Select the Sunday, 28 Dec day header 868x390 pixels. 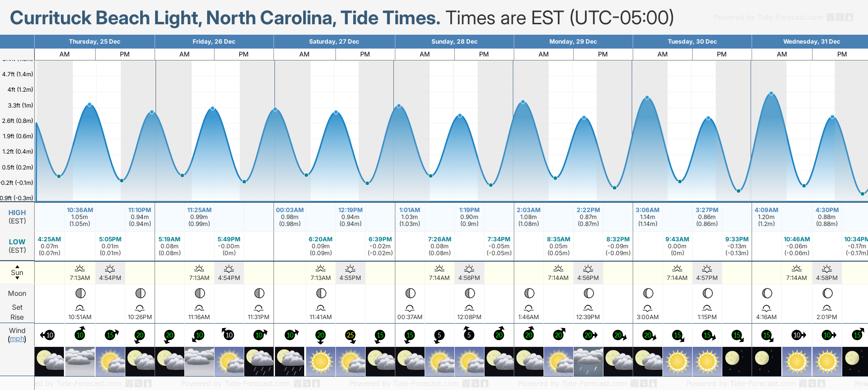point(454,42)
